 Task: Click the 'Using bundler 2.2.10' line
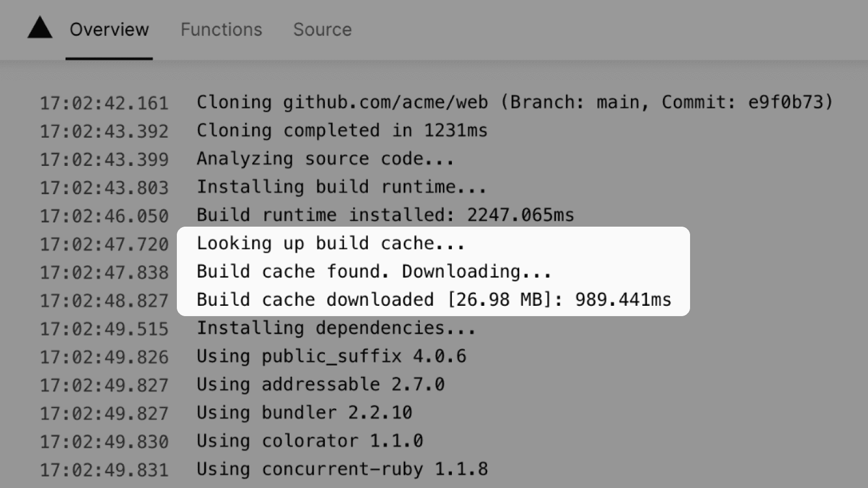304,413
